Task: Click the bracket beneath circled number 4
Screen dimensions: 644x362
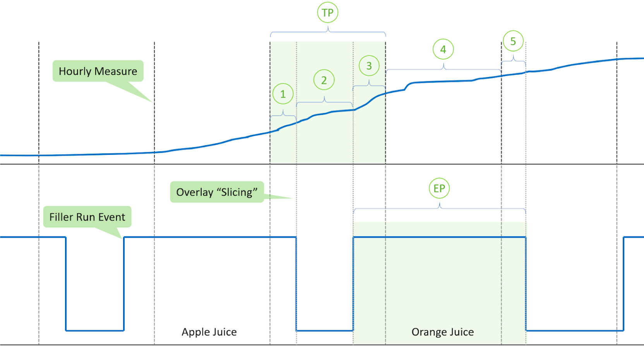Action: pos(444,69)
